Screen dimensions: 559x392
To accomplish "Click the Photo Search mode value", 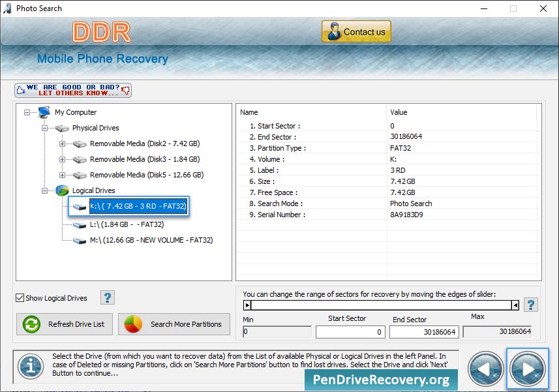I will coord(411,203).
